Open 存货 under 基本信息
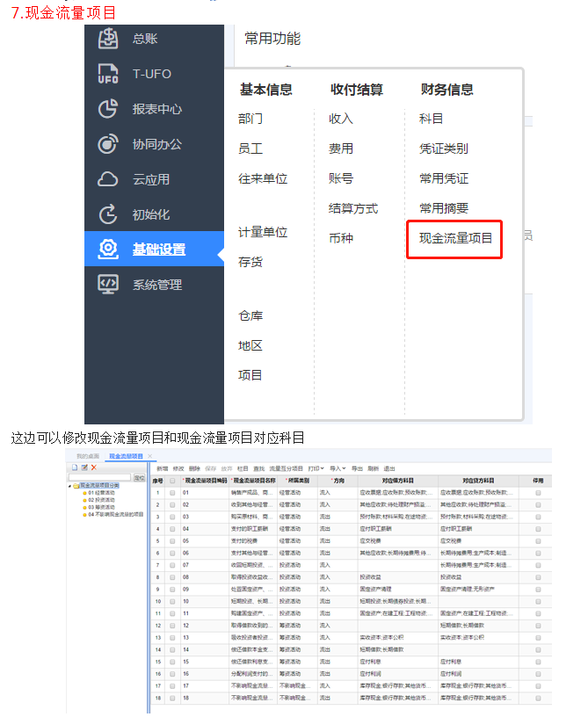The width and height of the screenshot is (588, 717). click(x=250, y=262)
